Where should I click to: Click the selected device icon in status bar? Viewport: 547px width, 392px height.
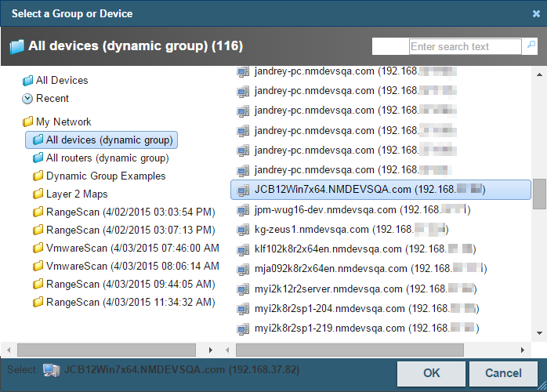coord(51,370)
